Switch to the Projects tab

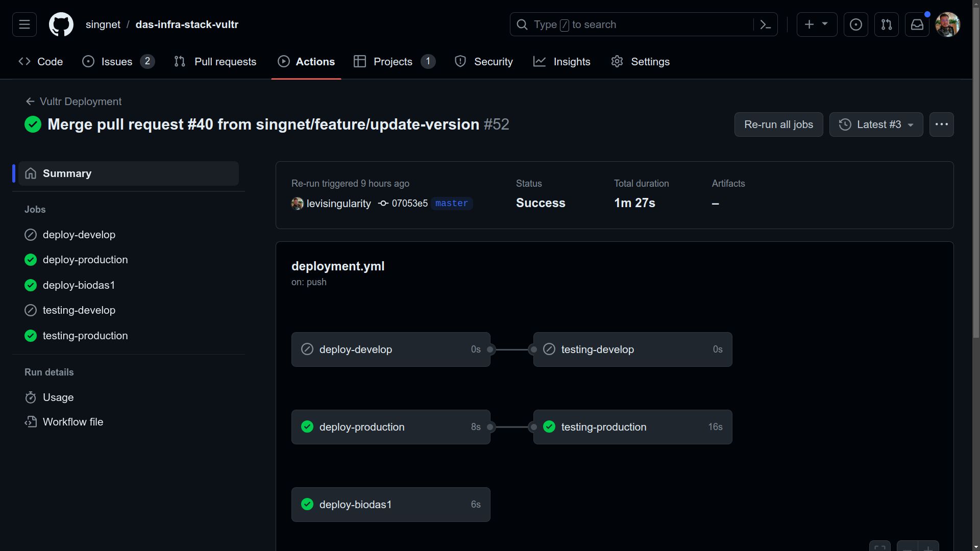[395, 62]
